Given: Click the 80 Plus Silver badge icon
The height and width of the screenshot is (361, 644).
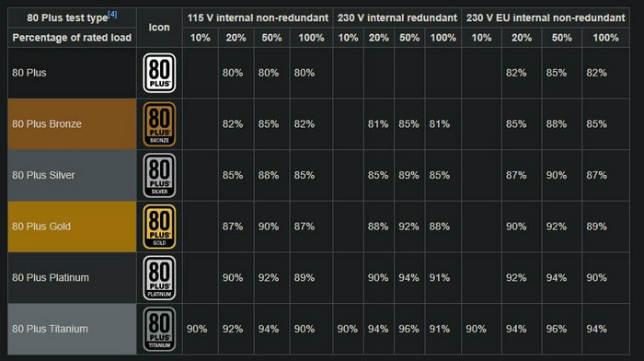Looking at the screenshot, I should click(x=159, y=176).
